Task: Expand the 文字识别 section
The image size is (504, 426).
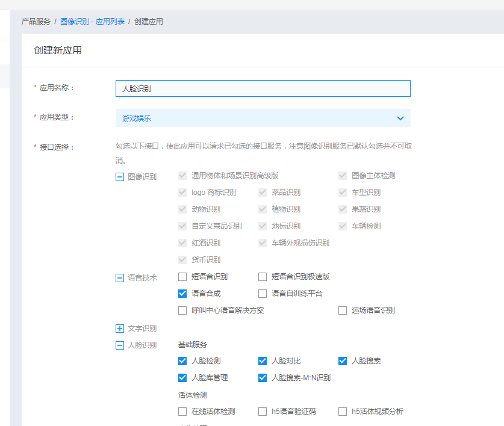Action: pos(120,329)
